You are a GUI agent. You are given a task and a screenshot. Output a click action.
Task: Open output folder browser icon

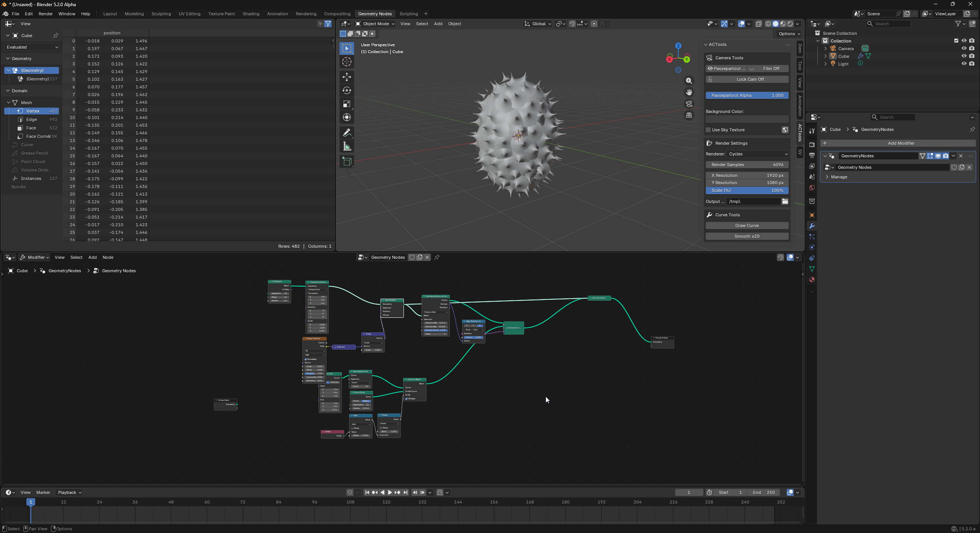(x=785, y=201)
